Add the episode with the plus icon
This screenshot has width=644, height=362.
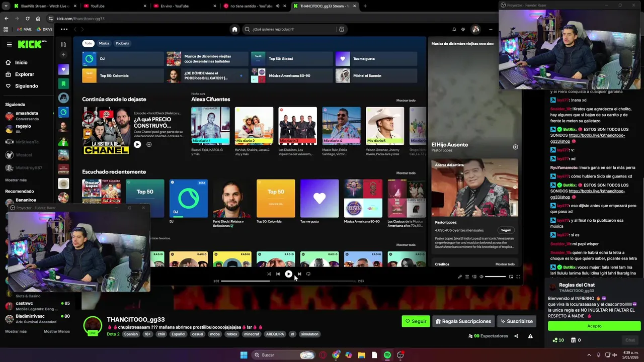pyautogui.click(x=149, y=144)
